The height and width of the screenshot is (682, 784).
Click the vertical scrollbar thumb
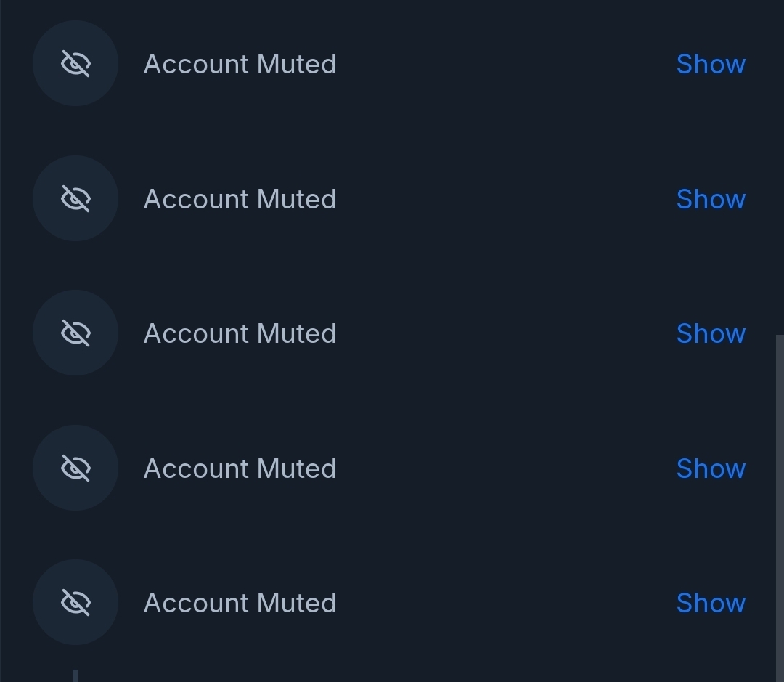pos(780,508)
